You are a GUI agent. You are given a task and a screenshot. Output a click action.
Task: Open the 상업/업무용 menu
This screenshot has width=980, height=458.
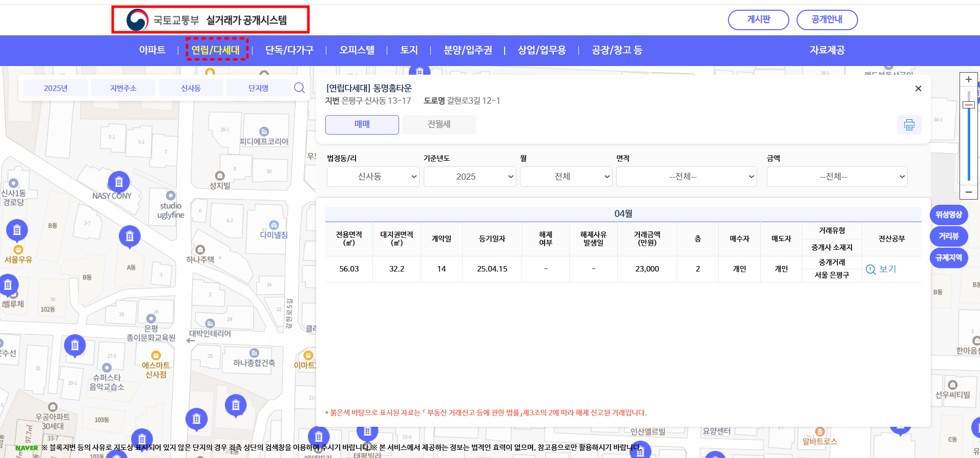click(542, 50)
